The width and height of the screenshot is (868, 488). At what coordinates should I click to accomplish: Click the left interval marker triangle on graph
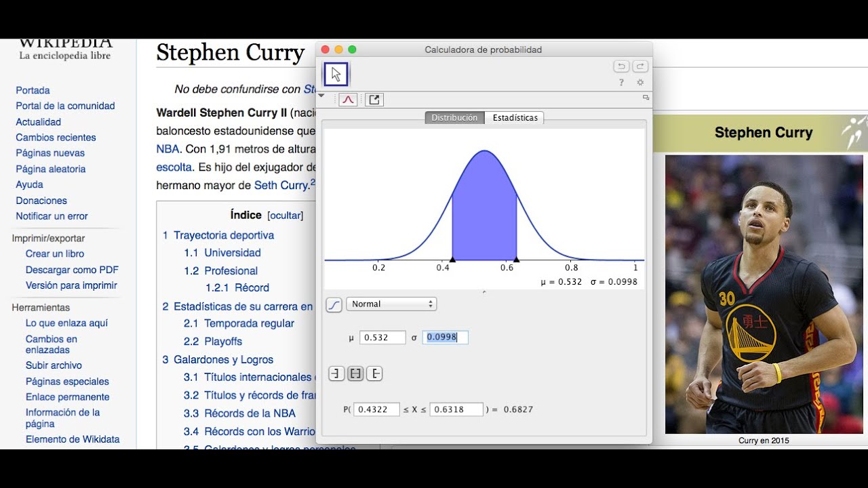[x=452, y=258]
